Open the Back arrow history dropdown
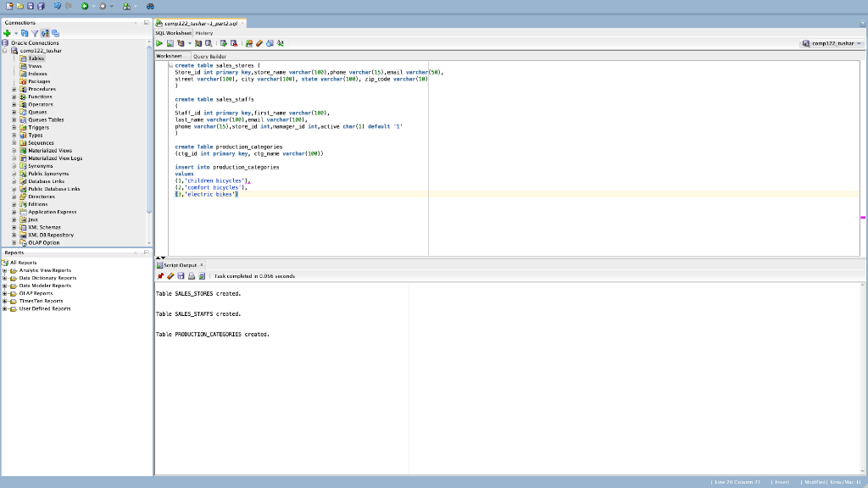This screenshot has height=488, width=868. click(x=93, y=6)
